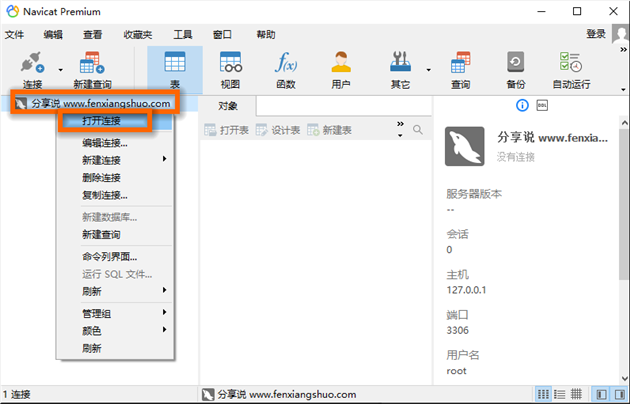Screen dimensions: 630x404
Task: Open the 查看 menu
Action: pos(93,35)
